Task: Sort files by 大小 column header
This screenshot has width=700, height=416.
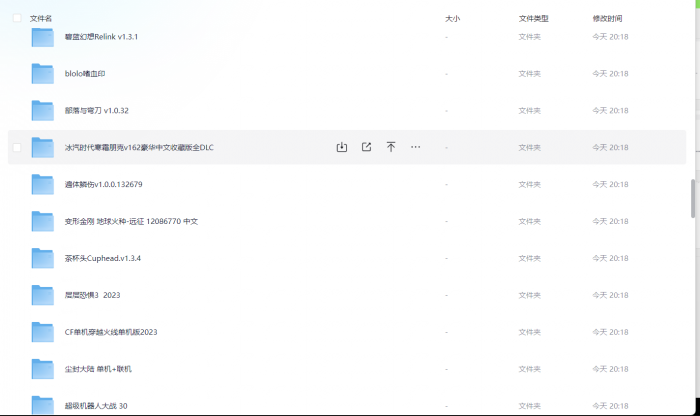Action: click(452, 18)
